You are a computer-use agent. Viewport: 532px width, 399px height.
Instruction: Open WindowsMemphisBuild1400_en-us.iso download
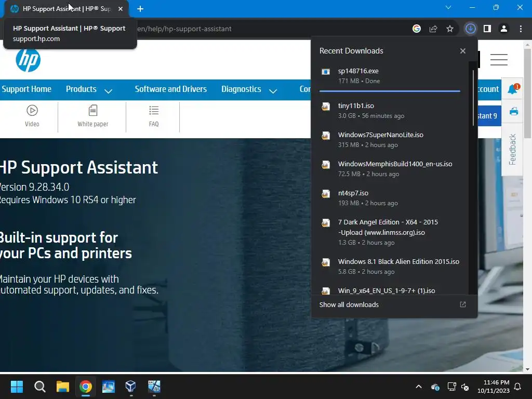pyautogui.click(x=390, y=169)
